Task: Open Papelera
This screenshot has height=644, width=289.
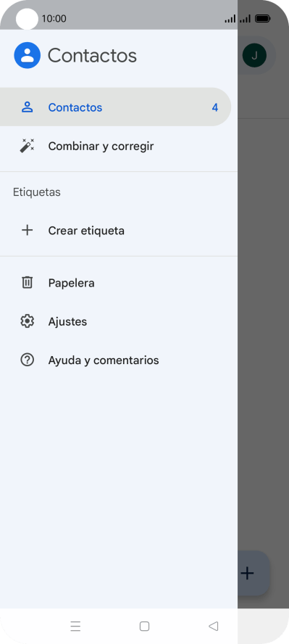Action: (x=119, y=283)
